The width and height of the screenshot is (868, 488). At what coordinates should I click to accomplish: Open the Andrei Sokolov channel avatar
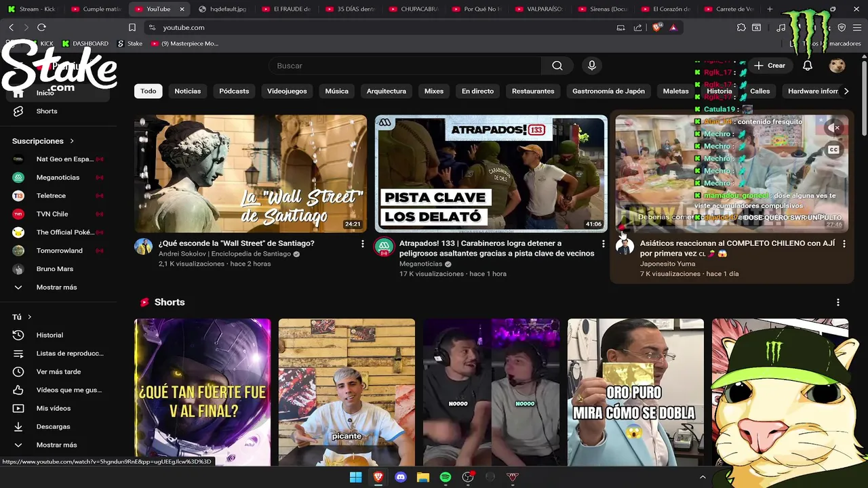143,247
